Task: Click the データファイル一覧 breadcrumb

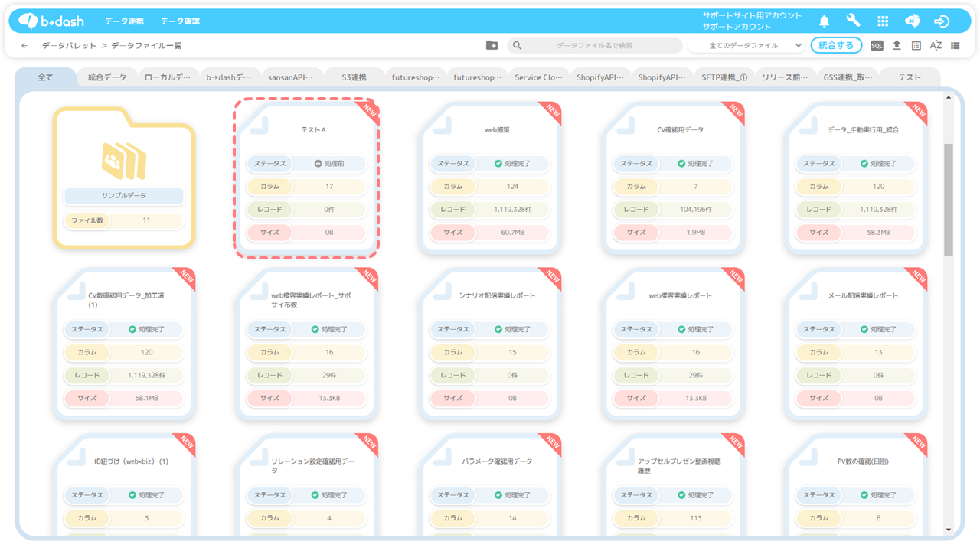Action: coord(146,46)
